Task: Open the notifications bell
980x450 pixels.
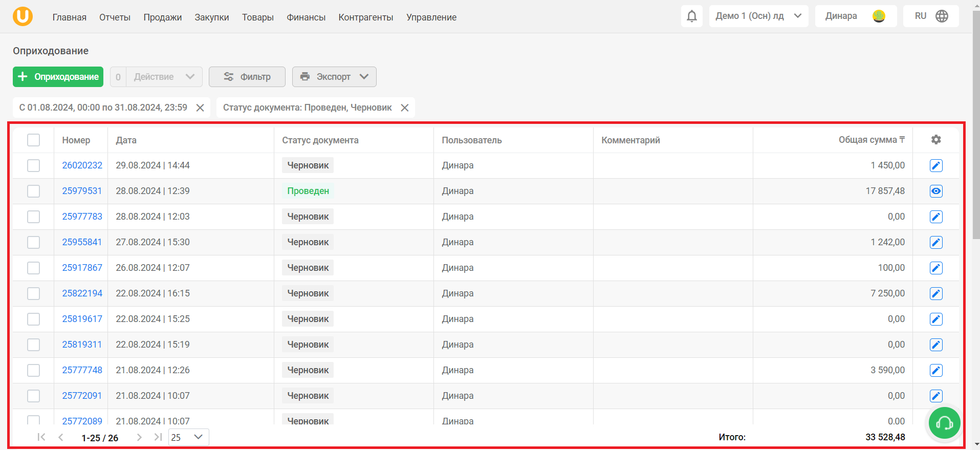Action: pos(691,16)
